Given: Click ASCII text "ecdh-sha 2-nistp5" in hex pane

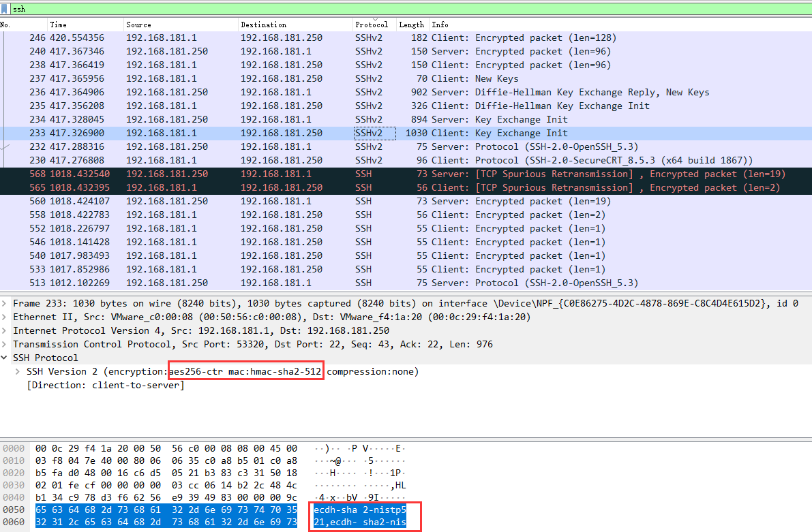Looking at the screenshot, I should (x=360, y=510).
